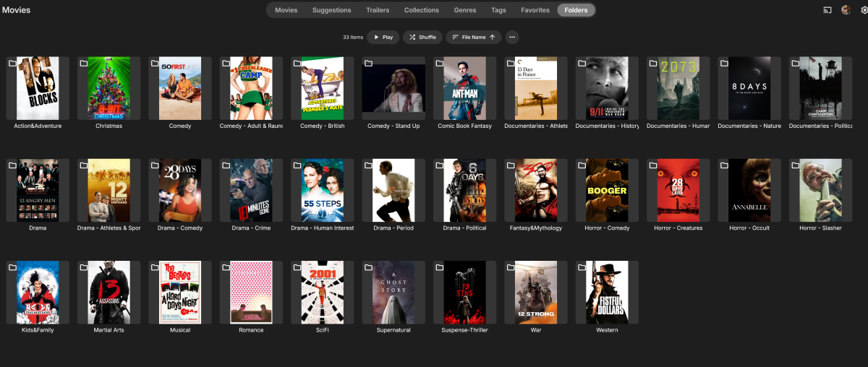This screenshot has width=868, height=367.
Task: Select the Folders tab
Action: click(576, 10)
